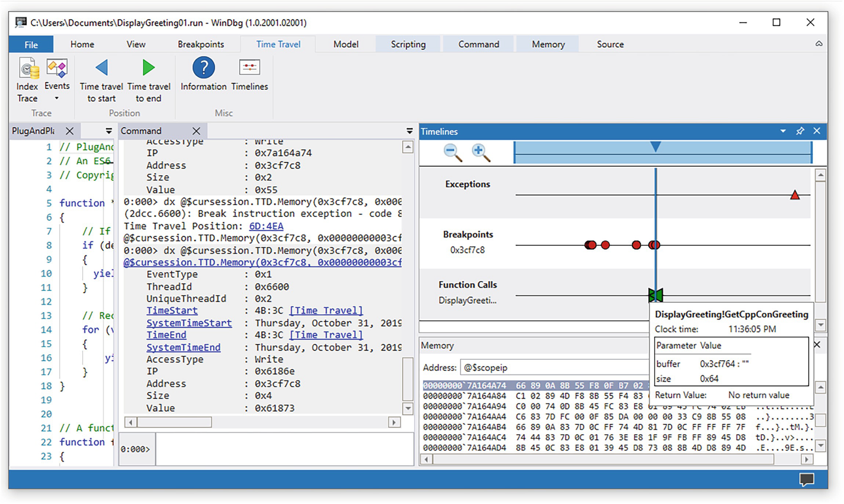Click the Timelines ribbon icon
The width and height of the screenshot is (844, 504).
(250, 68)
